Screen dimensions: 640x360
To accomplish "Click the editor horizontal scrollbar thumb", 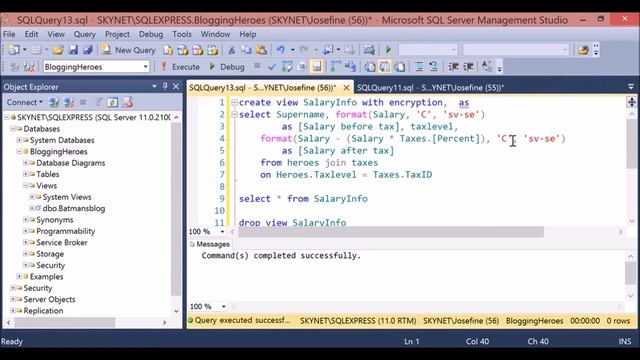I will pos(391,232).
